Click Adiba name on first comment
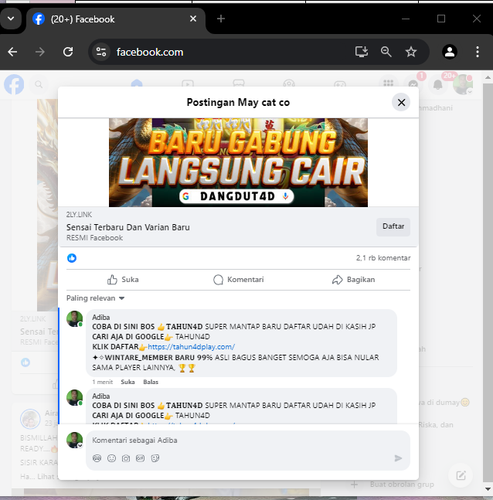 click(x=101, y=317)
